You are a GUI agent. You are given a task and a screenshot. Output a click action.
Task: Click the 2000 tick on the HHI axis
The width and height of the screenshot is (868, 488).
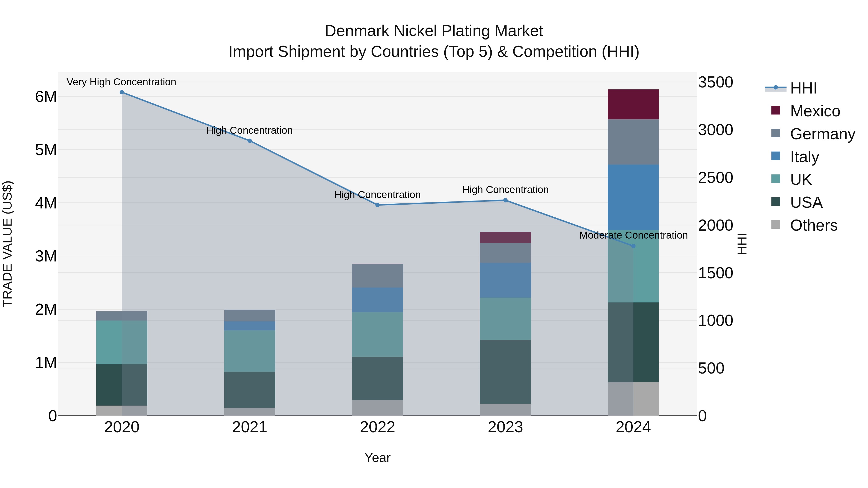716,225
